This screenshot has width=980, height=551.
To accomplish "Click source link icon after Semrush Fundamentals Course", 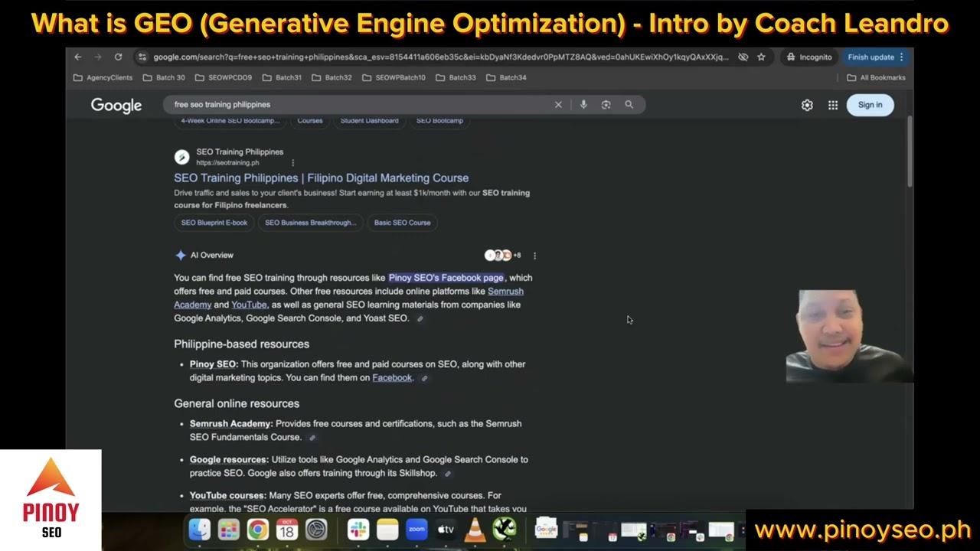I will (312, 438).
